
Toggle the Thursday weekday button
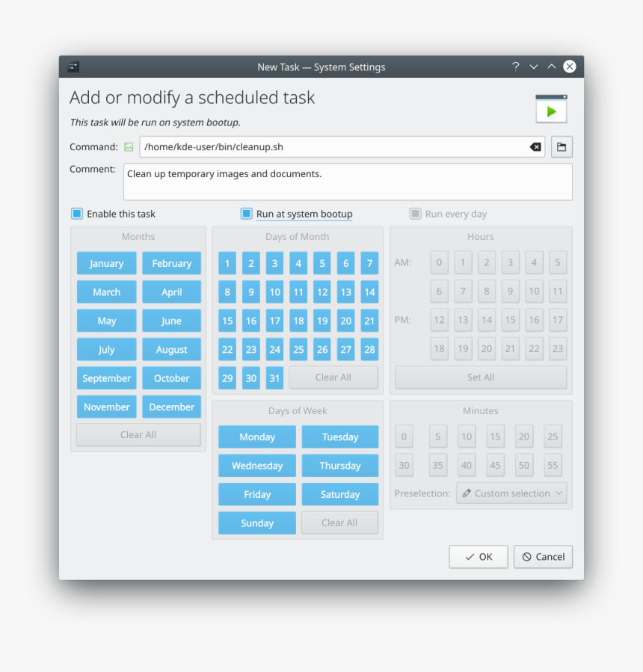[x=340, y=466]
